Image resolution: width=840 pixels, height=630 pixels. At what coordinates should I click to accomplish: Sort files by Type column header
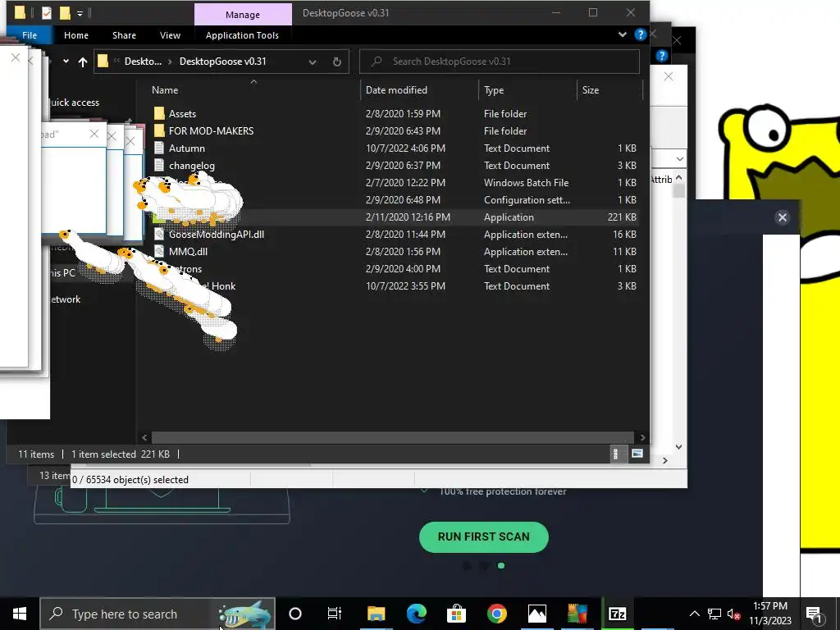(x=494, y=90)
